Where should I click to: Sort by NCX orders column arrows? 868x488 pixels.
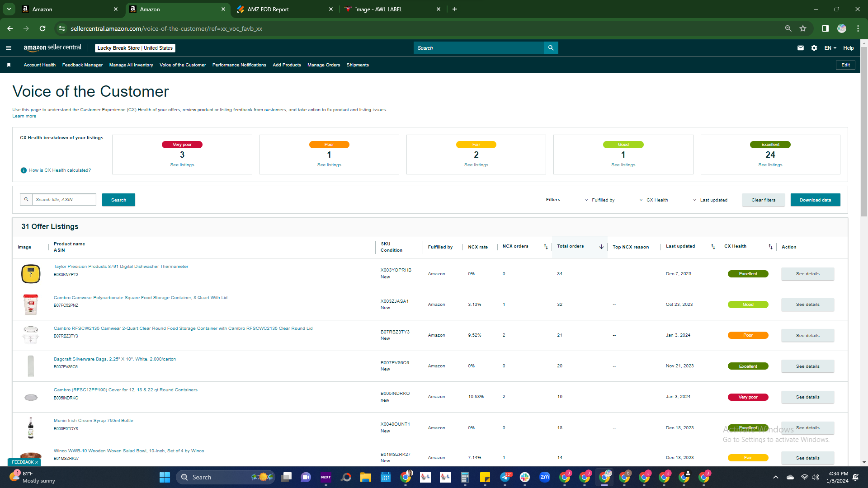pos(546,247)
